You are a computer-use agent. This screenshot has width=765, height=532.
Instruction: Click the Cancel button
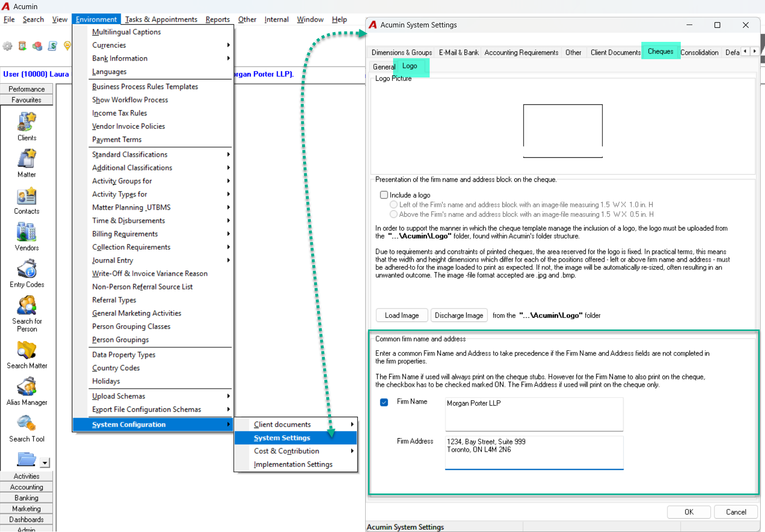tap(736, 512)
